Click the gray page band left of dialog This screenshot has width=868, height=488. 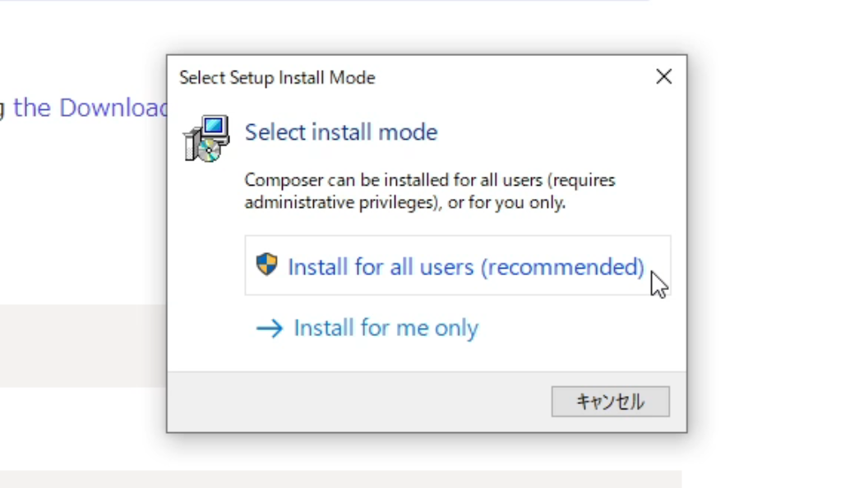click(83, 346)
